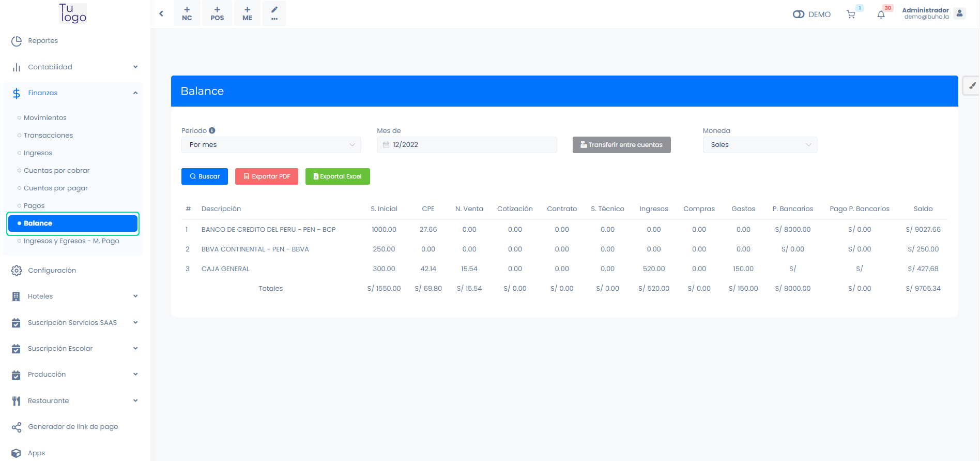Export the balance with Exportar PDF

[x=267, y=176]
